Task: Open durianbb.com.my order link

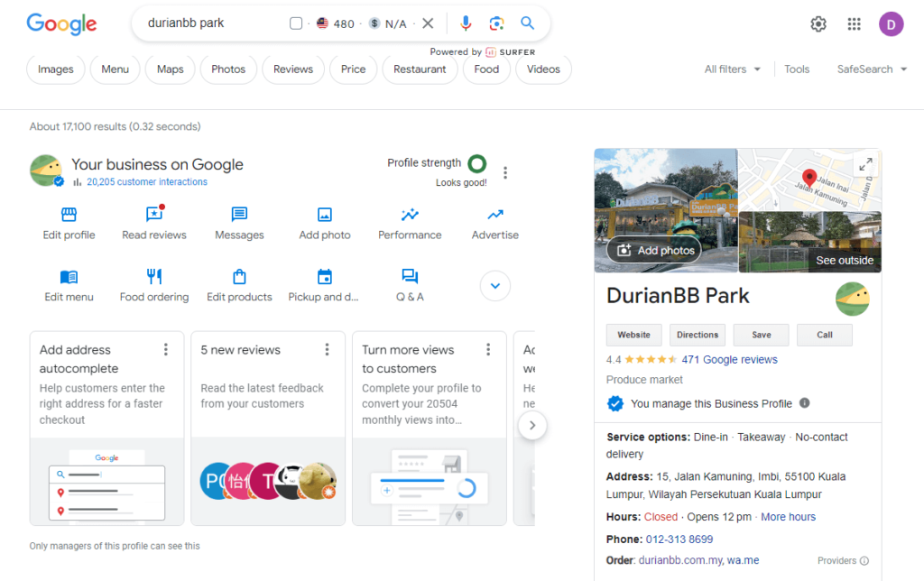Action: coord(680,560)
